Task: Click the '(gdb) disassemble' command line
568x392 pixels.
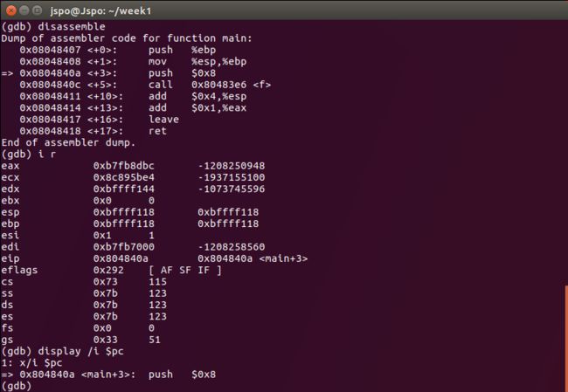Action: click(x=53, y=27)
